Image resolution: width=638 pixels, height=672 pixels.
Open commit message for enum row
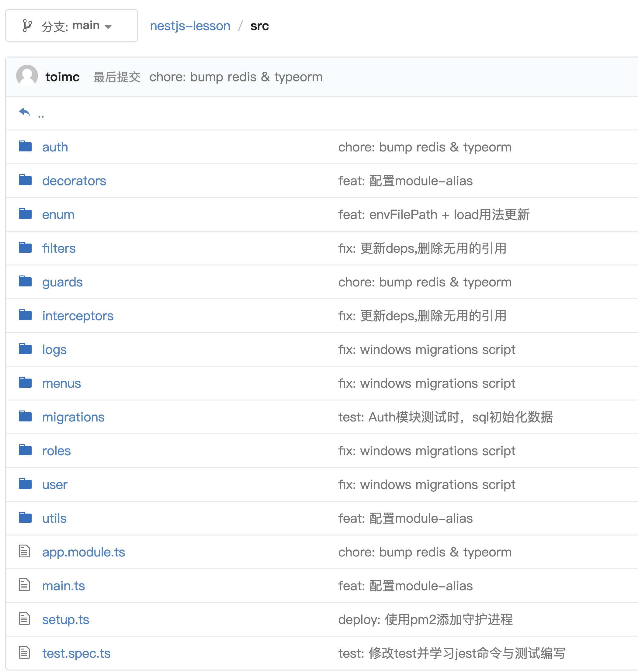[x=434, y=215]
